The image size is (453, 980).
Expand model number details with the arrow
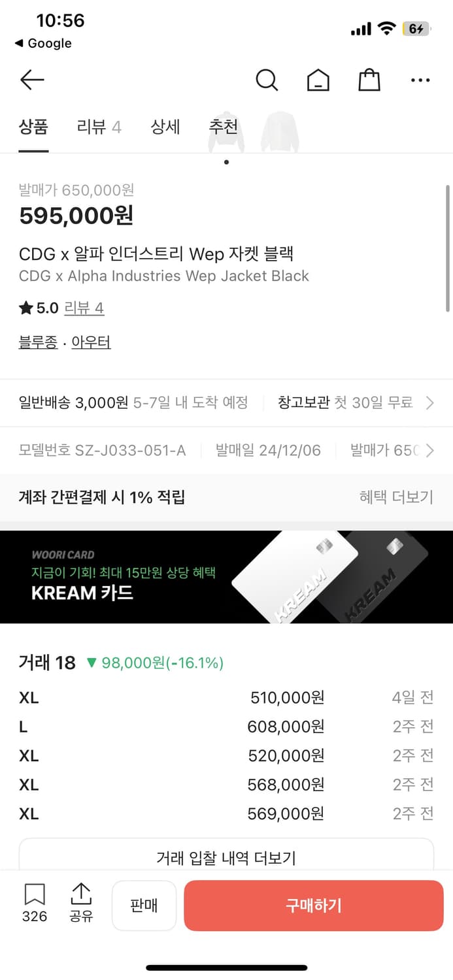pyautogui.click(x=431, y=450)
